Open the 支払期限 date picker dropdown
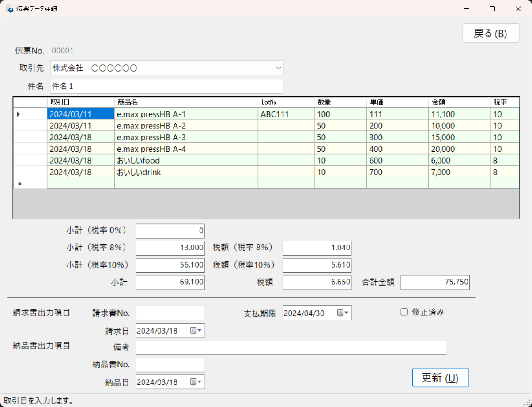532x407 pixels. (343, 313)
